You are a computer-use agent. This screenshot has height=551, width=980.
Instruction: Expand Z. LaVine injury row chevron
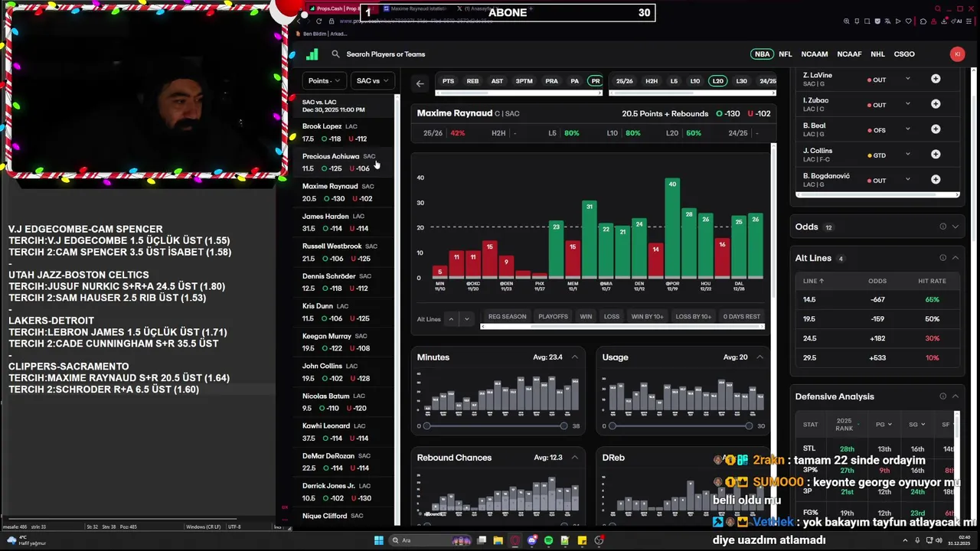tap(908, 79)
